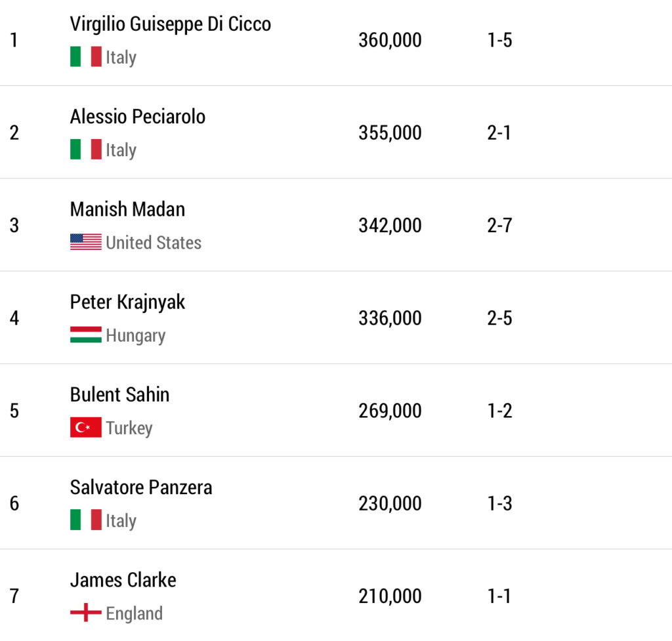
Task: Select player name Manish Madan
Action: point(127,209)
